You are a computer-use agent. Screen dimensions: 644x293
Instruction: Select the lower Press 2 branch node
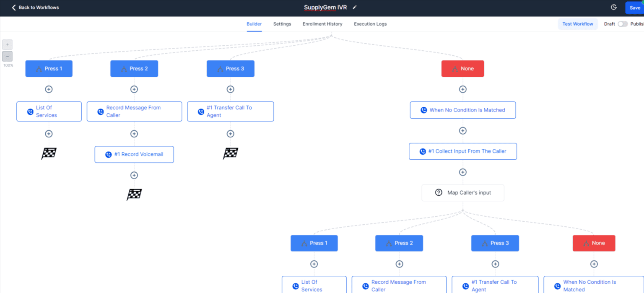[x=399, y=243]
